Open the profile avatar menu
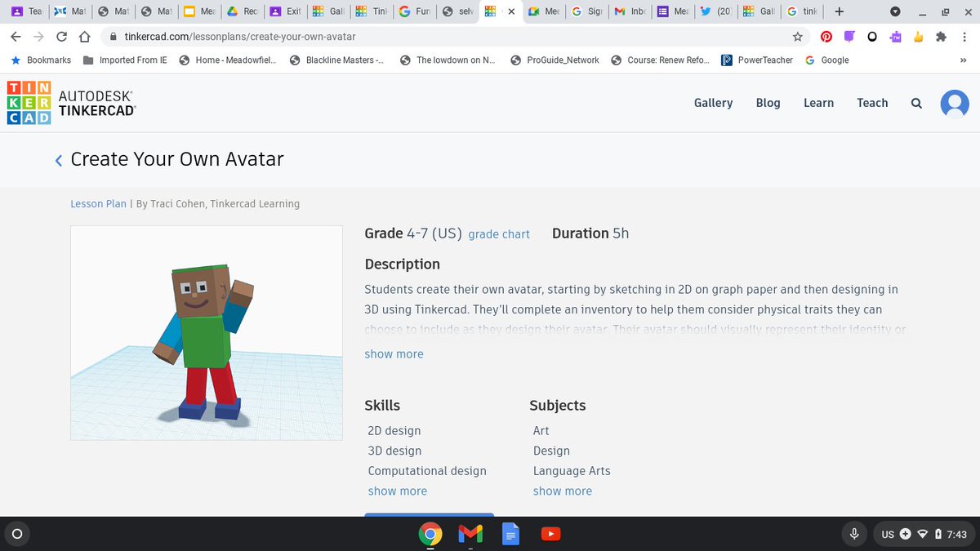 pyautogui.click(x=955, y=104)
